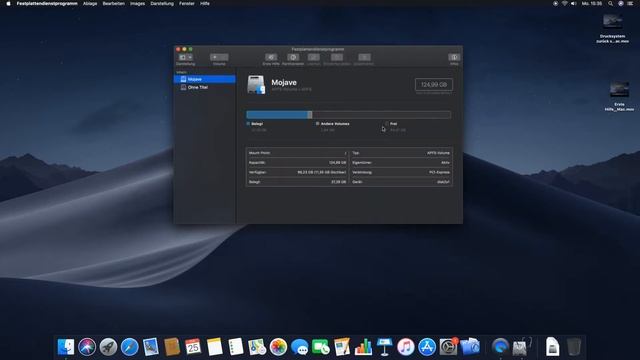Click the Löschen toolbar icon

pos(313,57)
